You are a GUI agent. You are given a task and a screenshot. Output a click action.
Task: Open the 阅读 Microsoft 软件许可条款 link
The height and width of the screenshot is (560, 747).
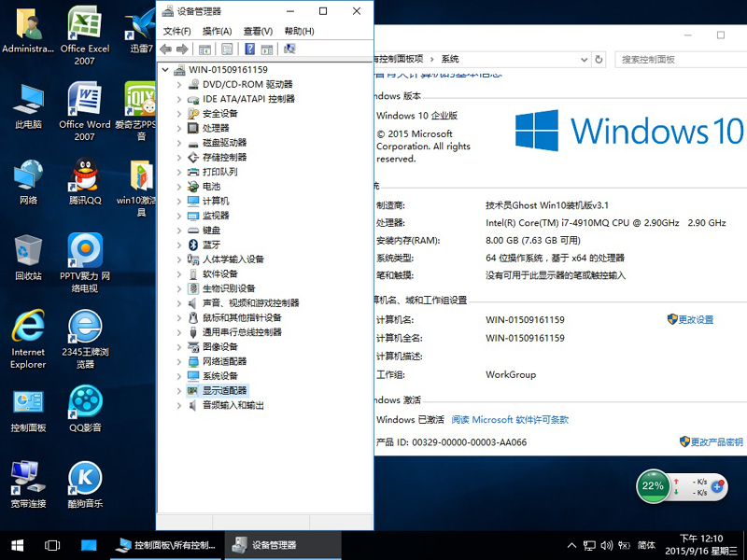click(510, 419)
